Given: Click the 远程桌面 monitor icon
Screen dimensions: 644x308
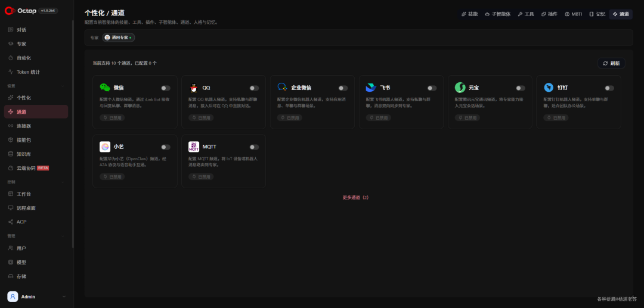Looking at the screenshot, I should click(11, 208).
